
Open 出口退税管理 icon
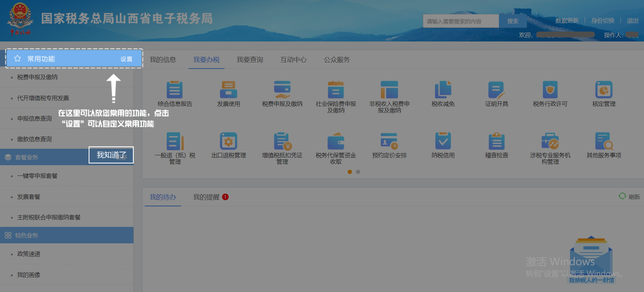tap(229, 141)
